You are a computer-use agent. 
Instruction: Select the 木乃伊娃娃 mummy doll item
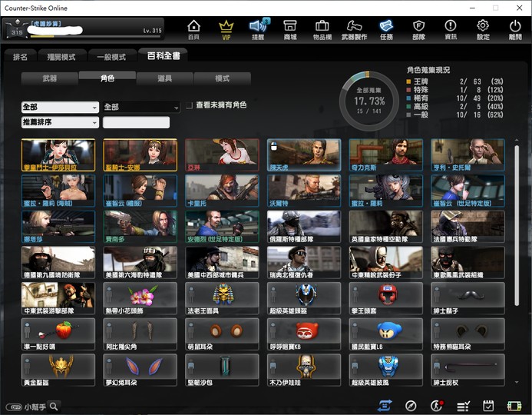[304, 370]
